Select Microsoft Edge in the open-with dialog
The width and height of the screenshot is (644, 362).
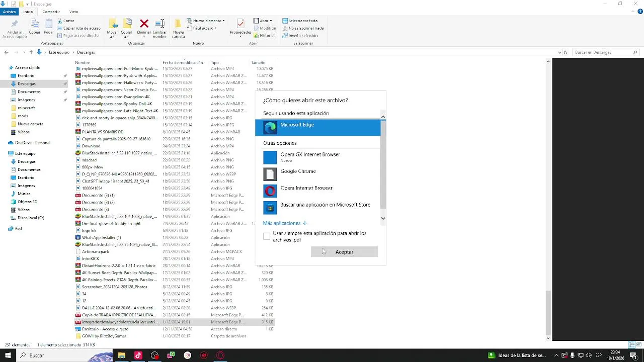317,127
